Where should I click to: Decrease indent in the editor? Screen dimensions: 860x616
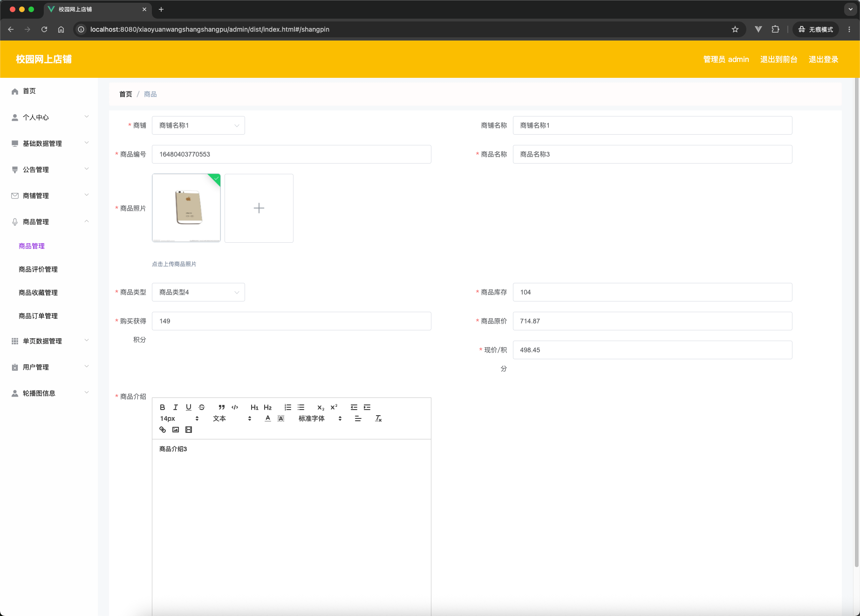click(354, 407)
